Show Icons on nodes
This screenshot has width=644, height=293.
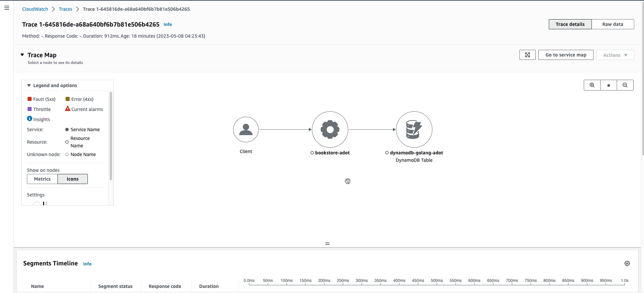[x=73, y=179]
